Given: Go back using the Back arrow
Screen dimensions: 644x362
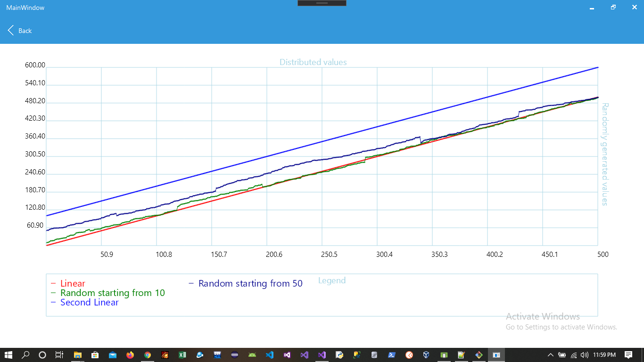Looking at the screenshot, I should [x=11, y=31].
